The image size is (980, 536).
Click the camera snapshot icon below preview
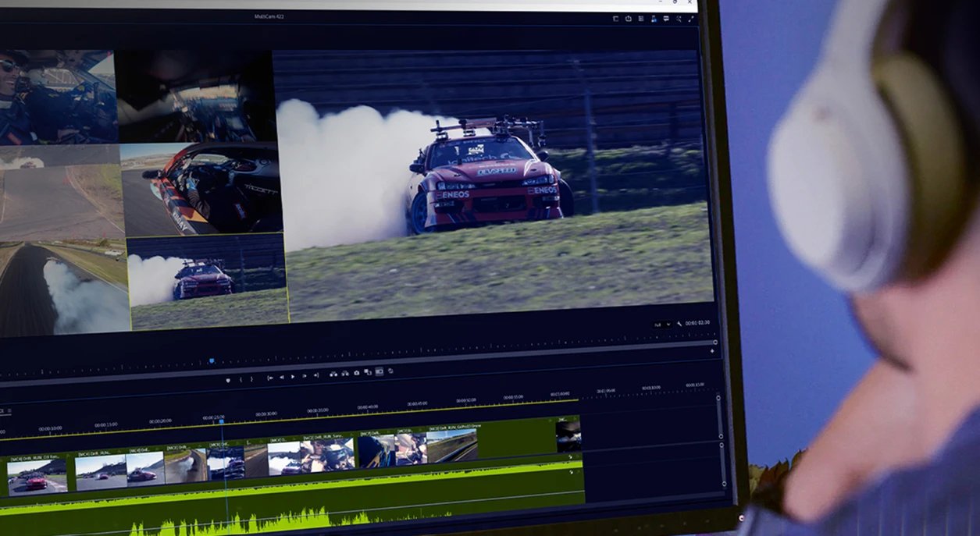tap(356, 373)
